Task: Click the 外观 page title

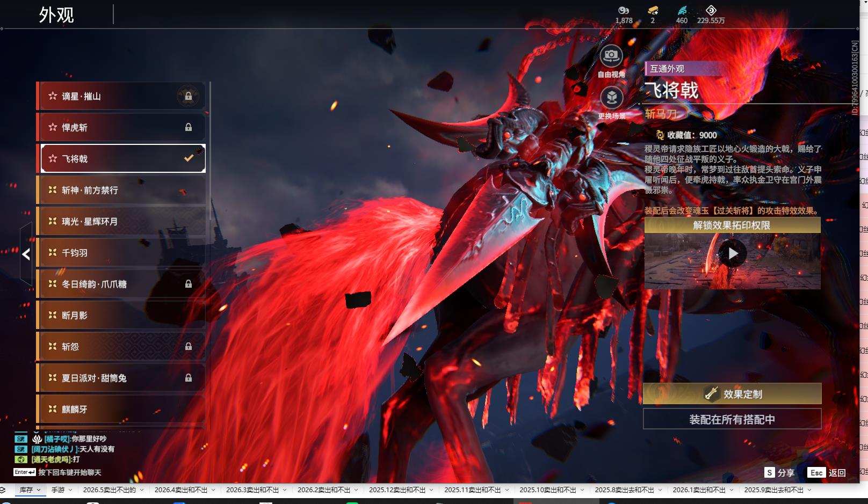Action: 56,14
